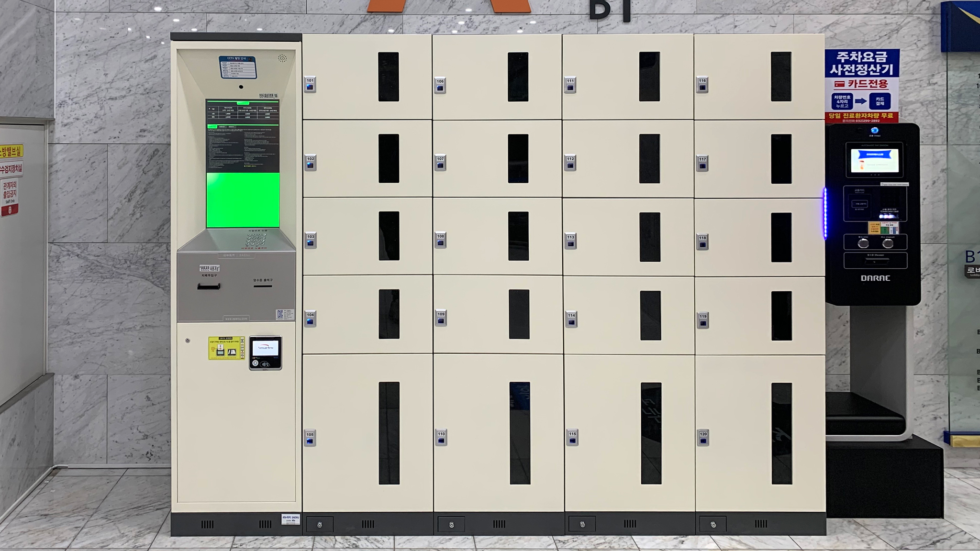The height and width of the screenshot is (551, 980).
Task: Tap the DARAE parking kiosk touchscreen
Action: 874,161
